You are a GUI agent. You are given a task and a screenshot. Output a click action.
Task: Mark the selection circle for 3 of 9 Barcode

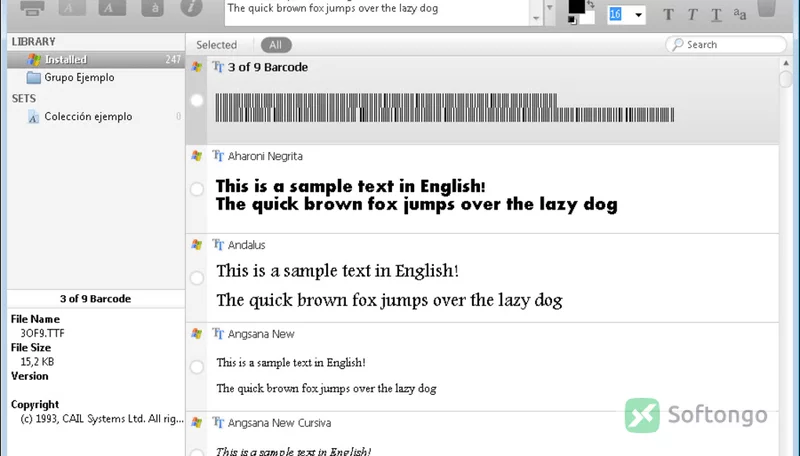[x=197, y=100]
